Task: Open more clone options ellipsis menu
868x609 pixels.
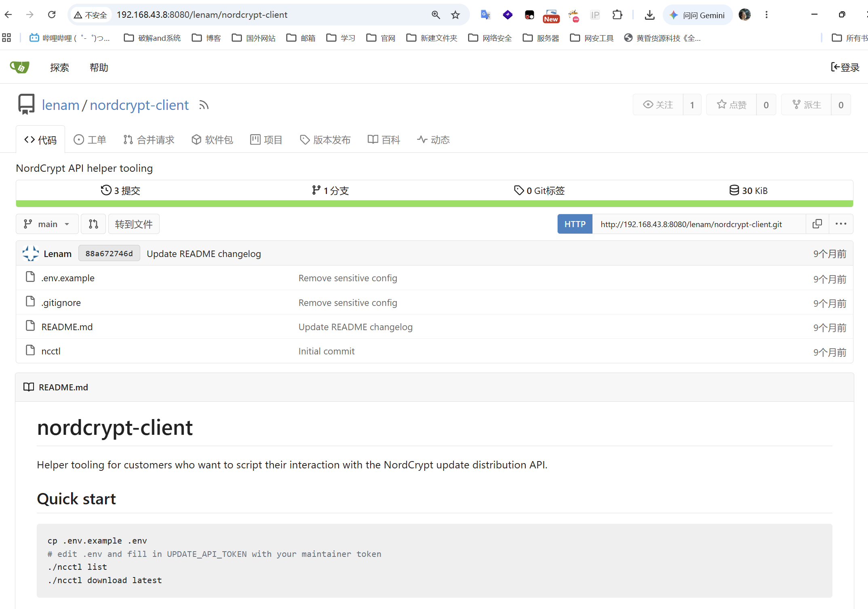Action: pyautogui.click(x=841, y=224)
